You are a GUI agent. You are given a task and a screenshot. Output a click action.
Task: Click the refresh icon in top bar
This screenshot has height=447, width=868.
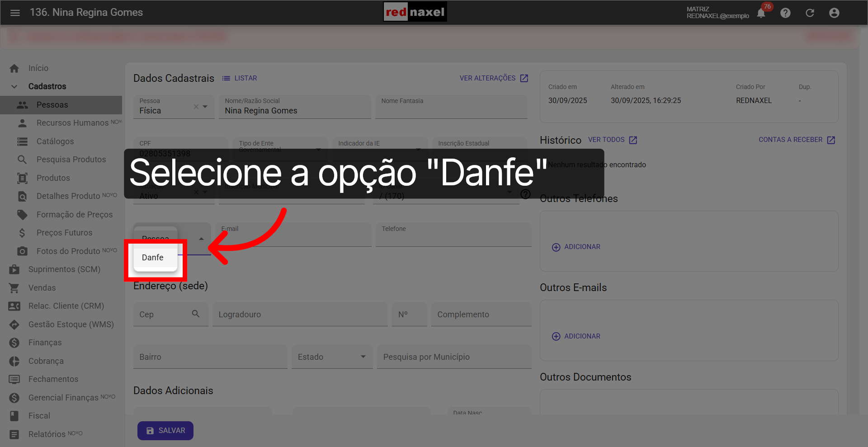tap(810, 13)
